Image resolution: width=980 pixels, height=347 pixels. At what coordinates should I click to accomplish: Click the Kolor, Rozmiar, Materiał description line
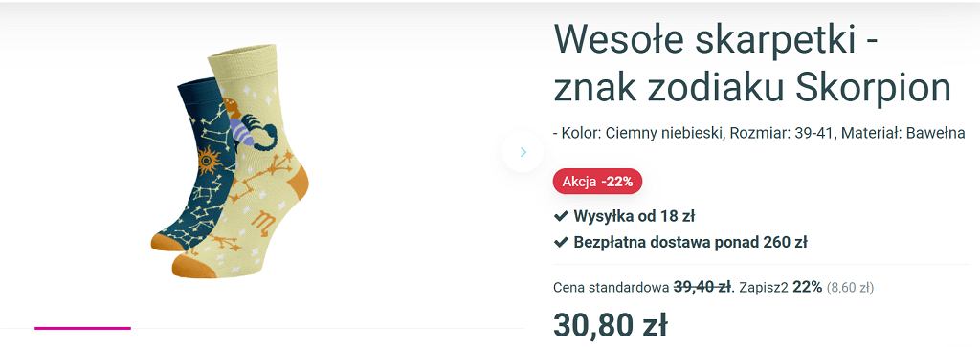tap(759, 133)
